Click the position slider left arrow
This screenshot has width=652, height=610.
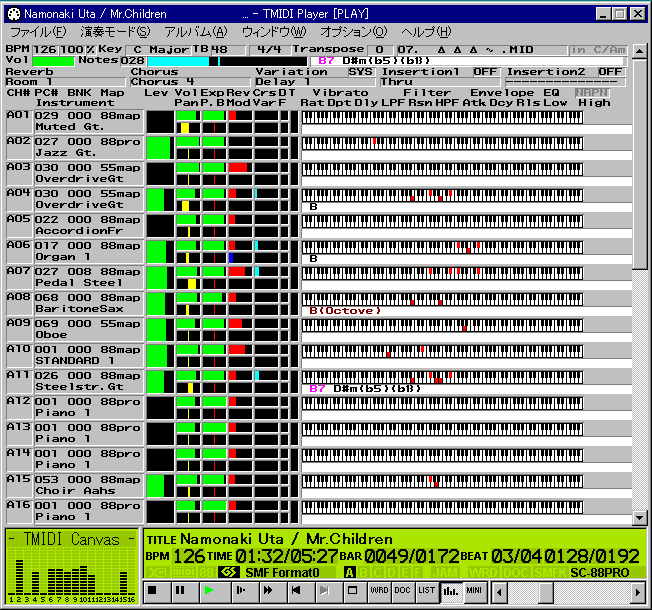[499, 592]
